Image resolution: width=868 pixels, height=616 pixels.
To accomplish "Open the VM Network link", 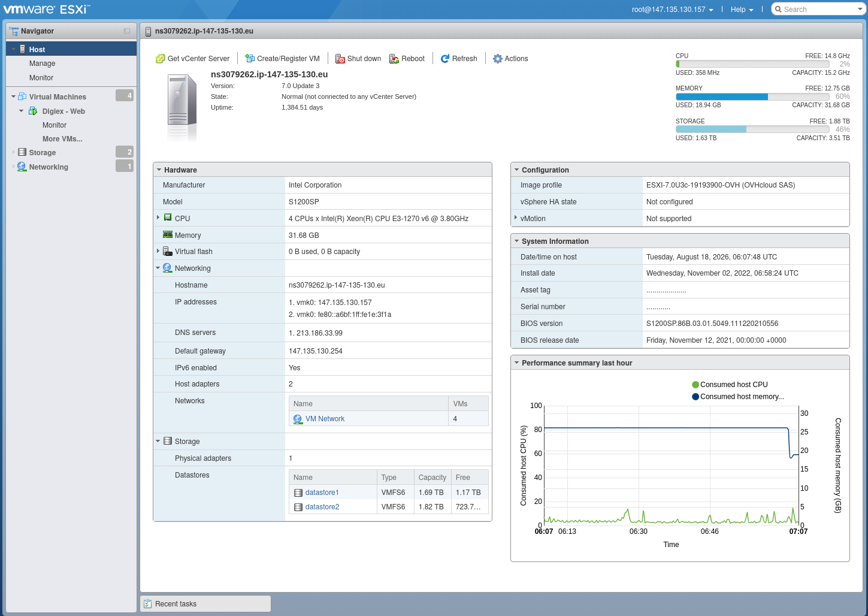I will [325, 419].
